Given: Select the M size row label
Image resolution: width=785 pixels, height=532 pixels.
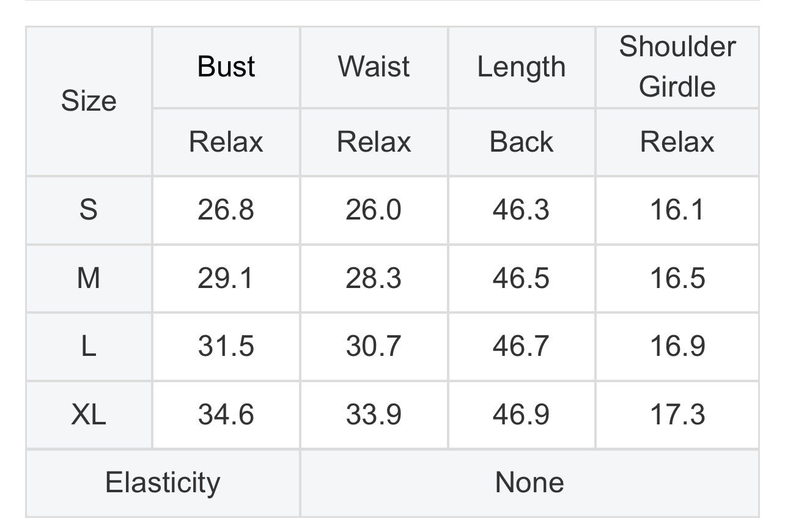Looking at the screenshot, I should pos(89,278).
